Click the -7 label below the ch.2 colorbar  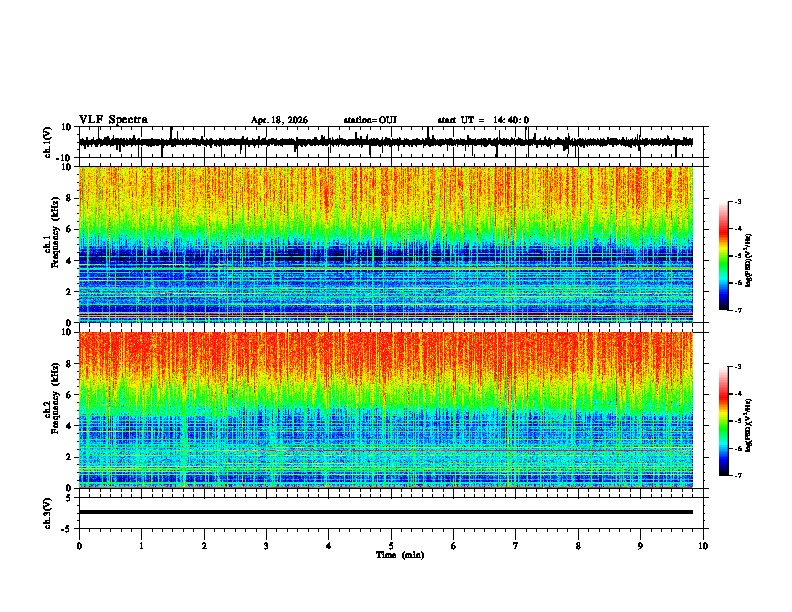coord(737,475)
